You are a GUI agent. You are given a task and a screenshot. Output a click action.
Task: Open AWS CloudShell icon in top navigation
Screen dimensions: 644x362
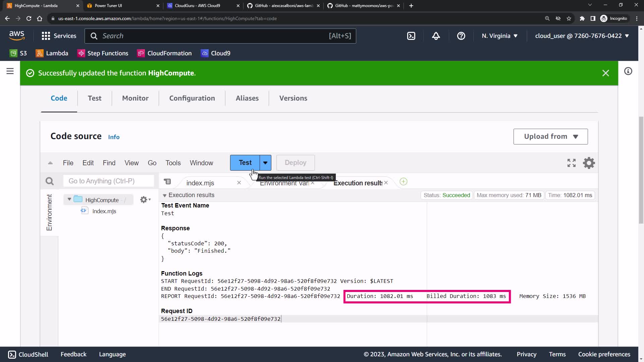pos(411,36)
